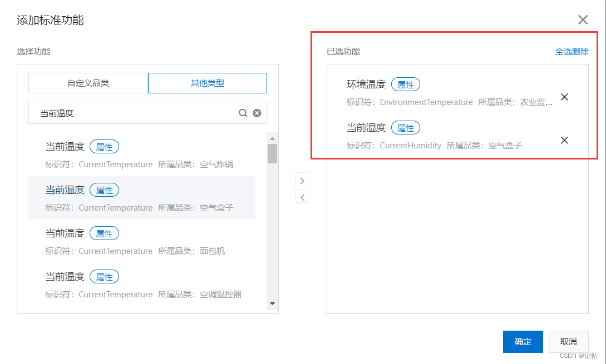606x364 pixels.
Task: Close the 添加标准功能 dialog
Action: pos(583,19)
